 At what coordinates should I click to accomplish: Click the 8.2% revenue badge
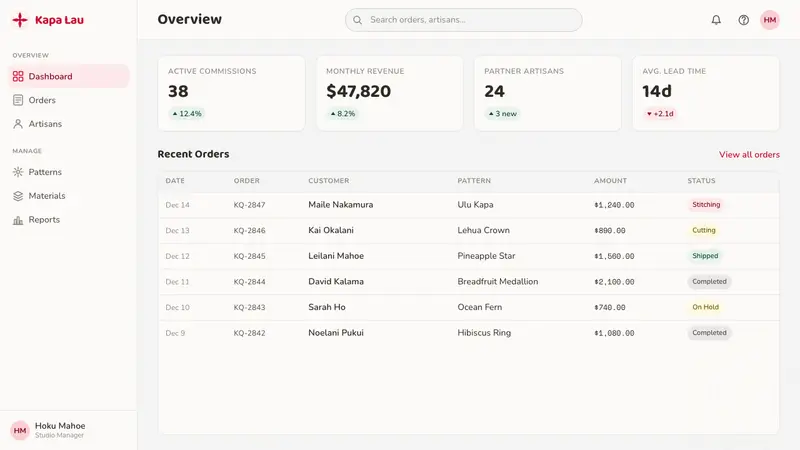click(x=342, y=114)
